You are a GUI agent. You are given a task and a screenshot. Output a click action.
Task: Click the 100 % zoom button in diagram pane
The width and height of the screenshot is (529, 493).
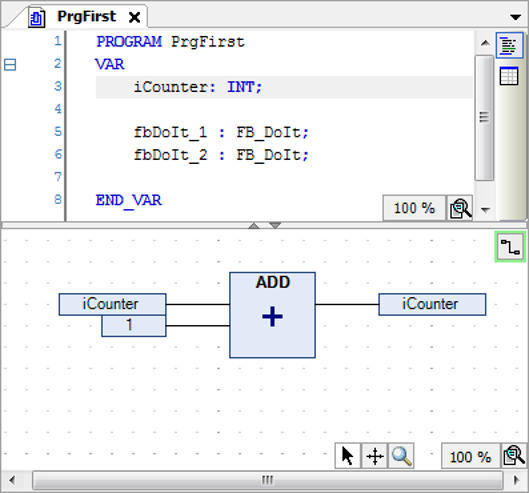tap(470, 457)
